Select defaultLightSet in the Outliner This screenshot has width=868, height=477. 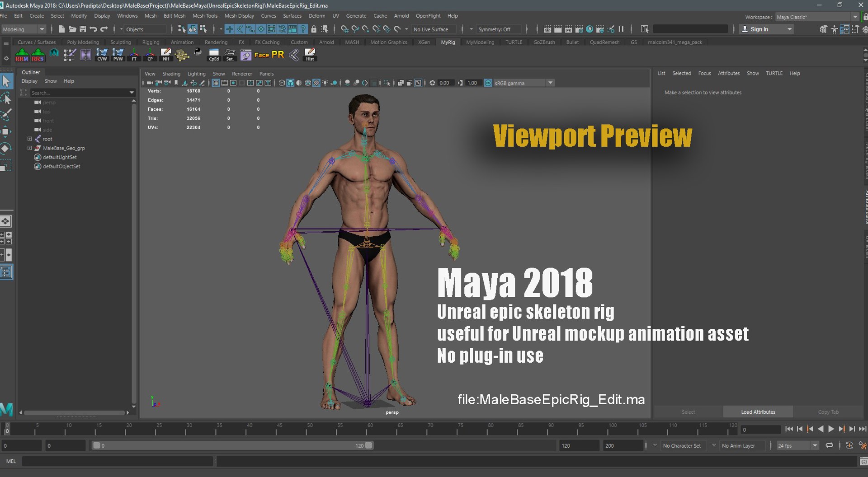[60, 157]
